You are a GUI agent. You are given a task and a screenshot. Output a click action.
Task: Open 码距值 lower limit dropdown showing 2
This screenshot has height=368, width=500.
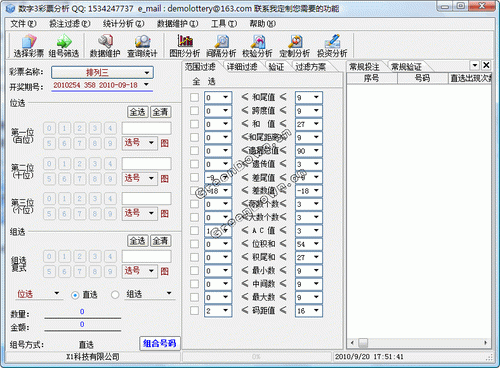(x=218, y=311)
